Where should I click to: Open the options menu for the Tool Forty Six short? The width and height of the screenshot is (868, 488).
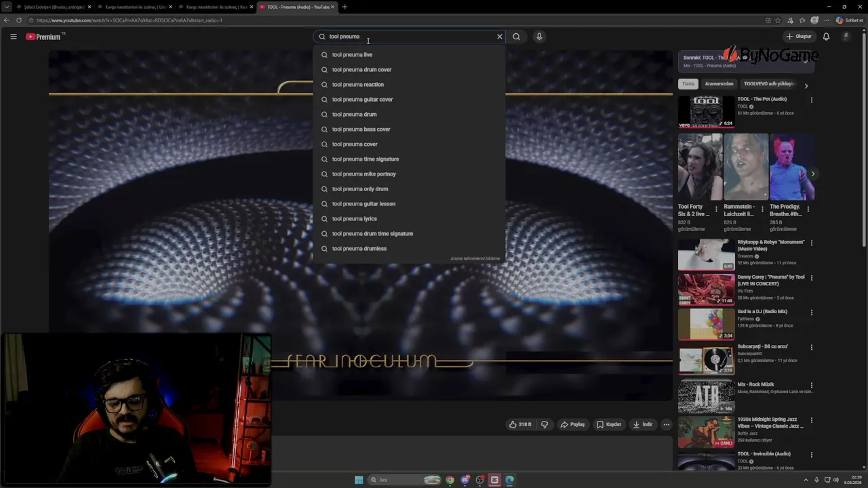(716, 209)
